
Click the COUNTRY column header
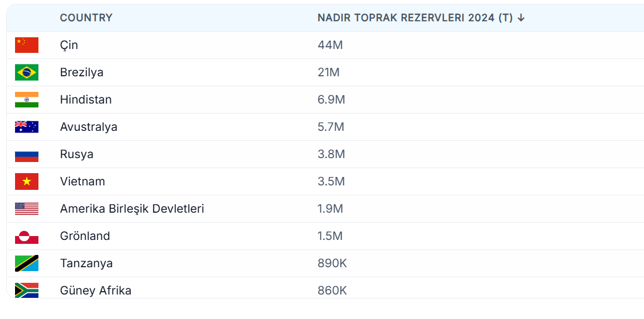(86, 18)
